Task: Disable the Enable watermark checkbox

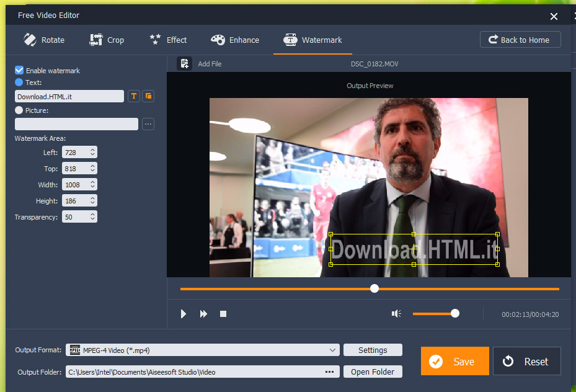Action: pos(19,71)
